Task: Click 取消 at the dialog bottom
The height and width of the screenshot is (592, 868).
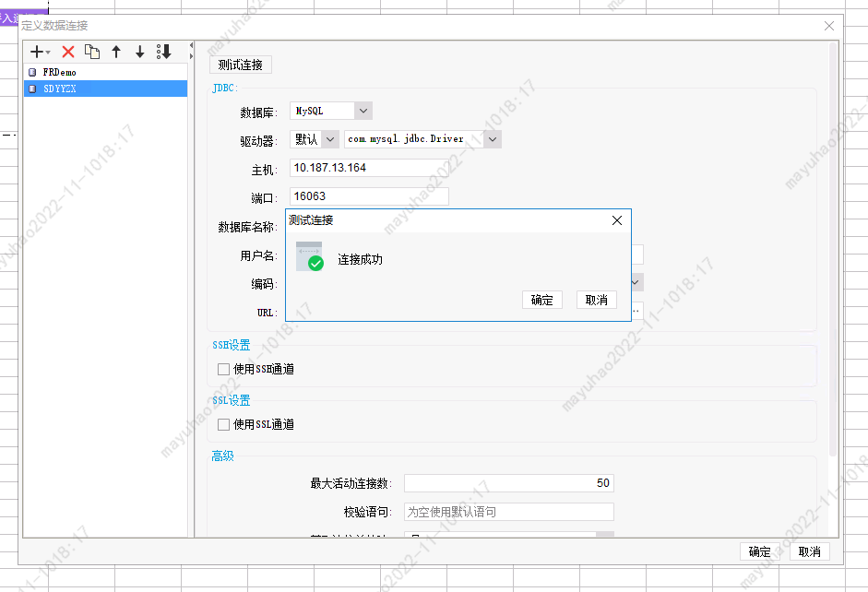Action: click(809, 551)
